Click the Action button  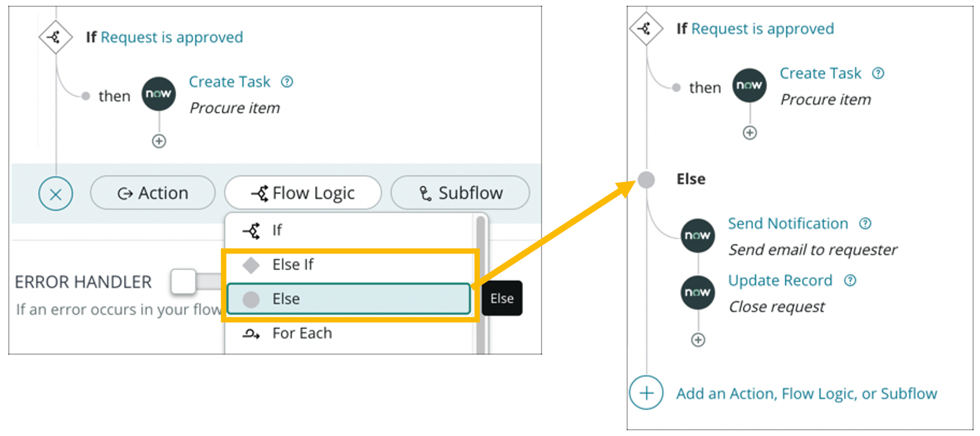click(153, 193)
